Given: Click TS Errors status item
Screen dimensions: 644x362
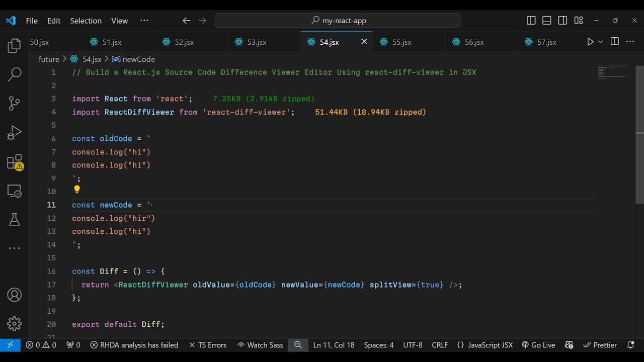Looking at the screenshot, I should (x=208, y=345).
